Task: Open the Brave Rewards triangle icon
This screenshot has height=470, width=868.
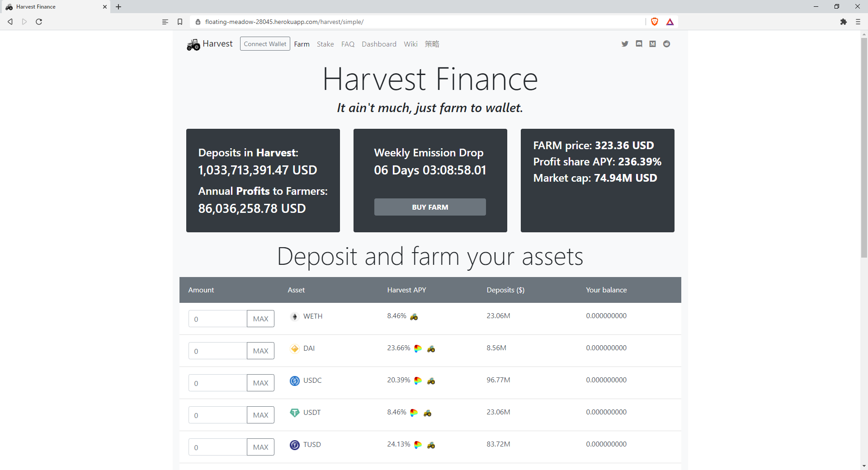Action: coord(670,22)
